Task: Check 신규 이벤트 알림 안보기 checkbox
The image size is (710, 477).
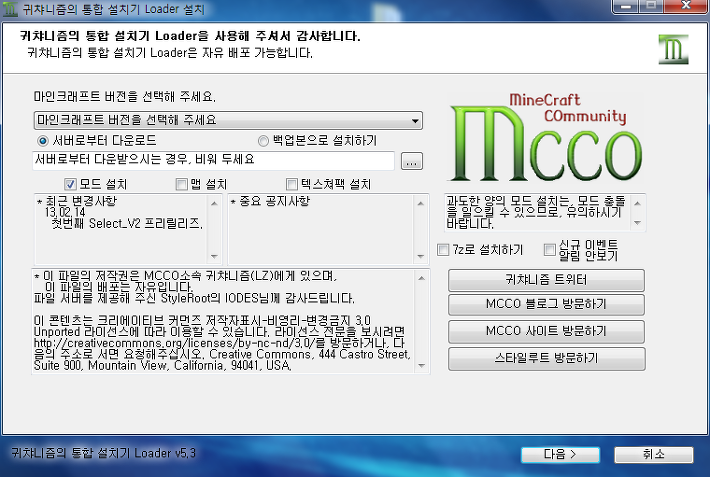Action: pyautogui.click(x=549, y=250)
